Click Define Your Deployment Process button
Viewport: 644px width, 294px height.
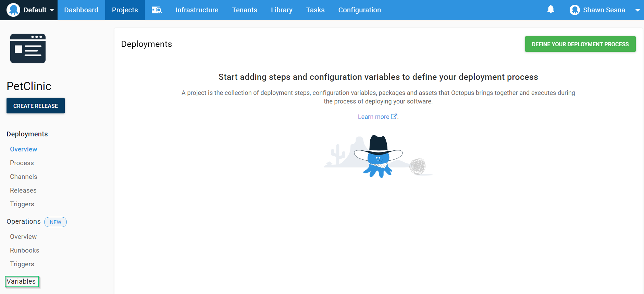pyautogui.click(x=580, y=44)
